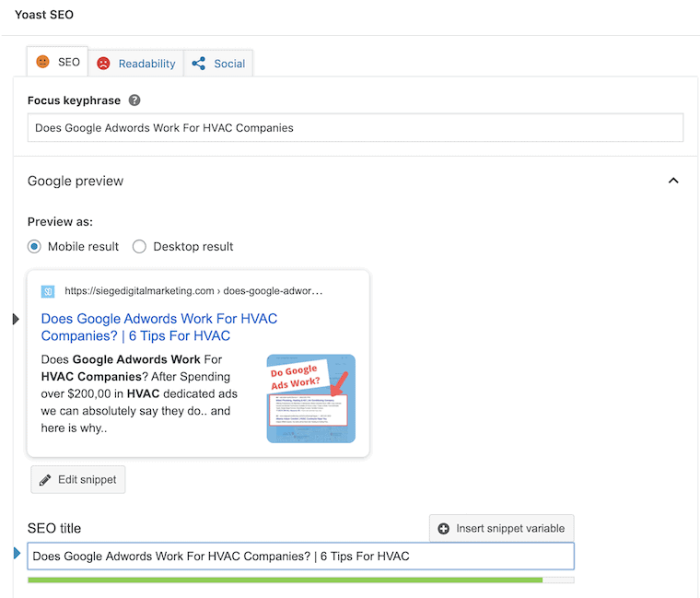Screen dimensions: 700x598
Task: Collapse the Google preview section chevron
Action: [x=673, y=181]
